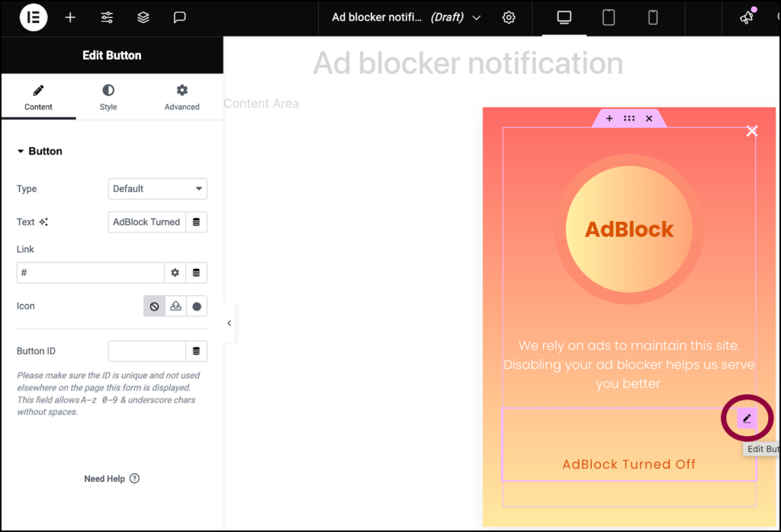Screen dimensions: 781x532
Task: Add a new element using the plus icon
Action: click(69, 18)
